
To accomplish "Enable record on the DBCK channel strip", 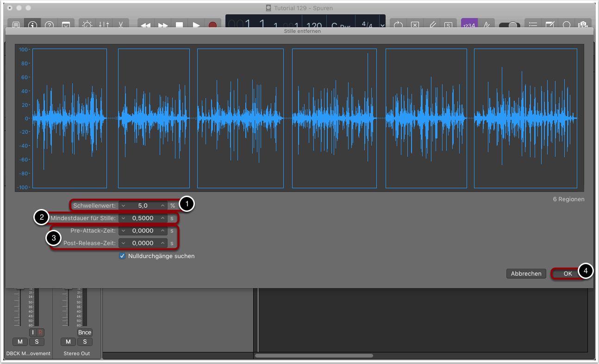I will coord(40,332).
